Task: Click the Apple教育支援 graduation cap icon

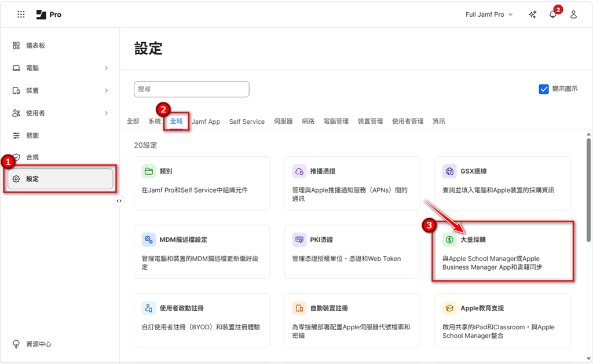Action: tap(449, 308)
